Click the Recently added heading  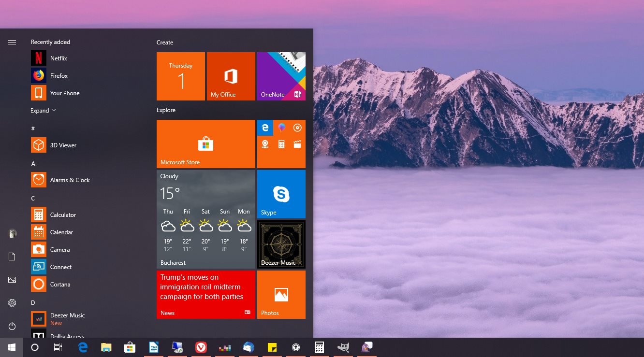click(50, 42)
